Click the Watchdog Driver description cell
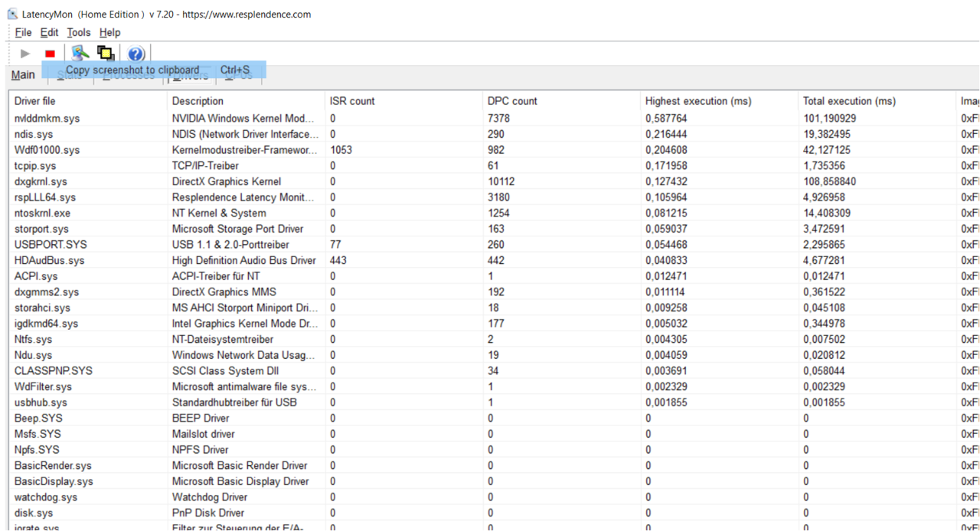Screen dimensions: 980x531 point(209,497)
